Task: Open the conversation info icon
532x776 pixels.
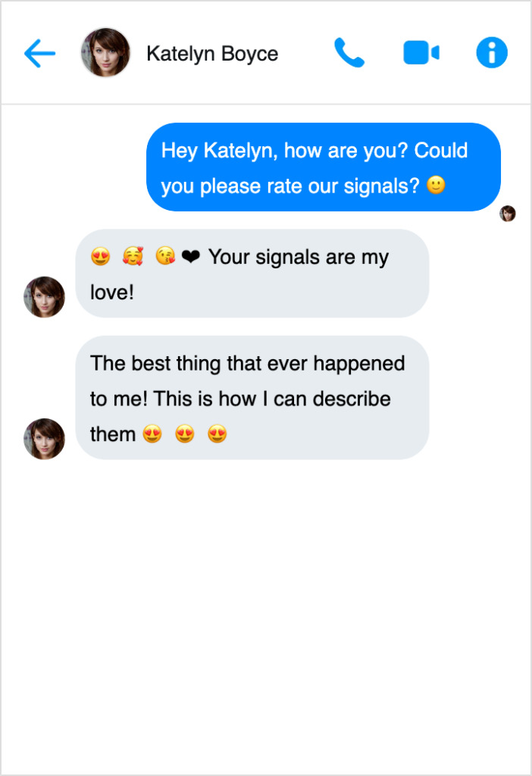Action: click(491, 53)
